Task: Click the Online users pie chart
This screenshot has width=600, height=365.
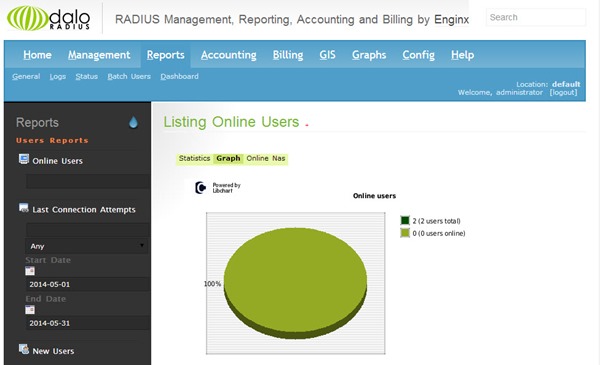Action: (x=295, y=283)
